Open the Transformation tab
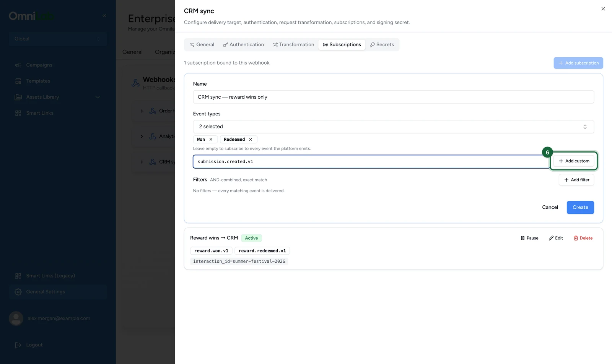Image resolution: width=612 pixels, height=364 pixels. pyautogui.click(x=293, y=45)
